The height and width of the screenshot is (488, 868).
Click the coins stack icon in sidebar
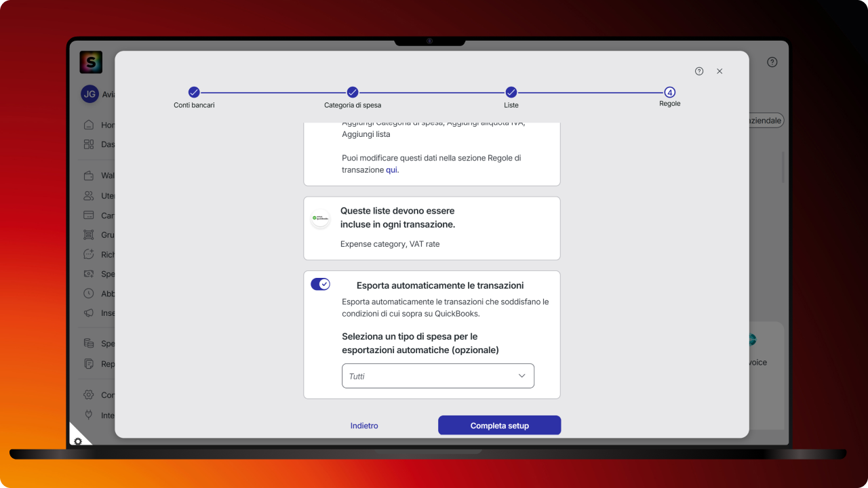[88, 344]
